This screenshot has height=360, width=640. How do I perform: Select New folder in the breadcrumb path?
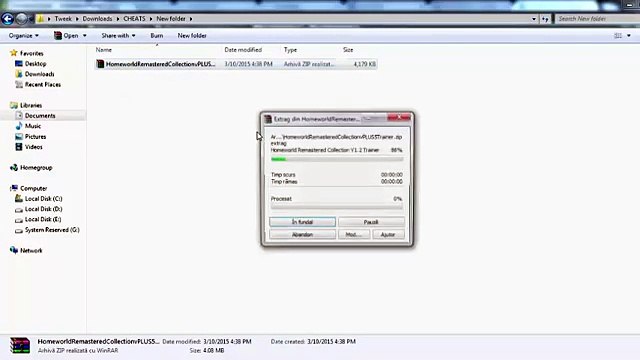point(171,19)
